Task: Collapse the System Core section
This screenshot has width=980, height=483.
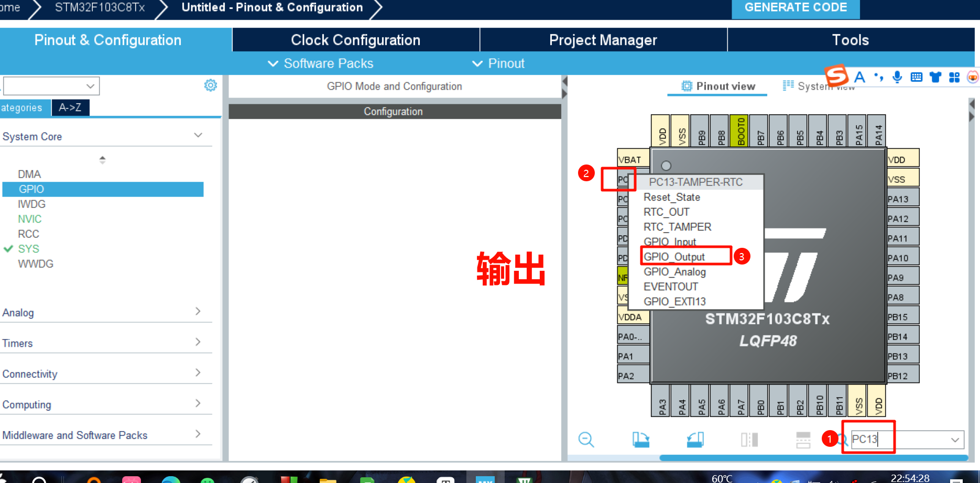Action: pos(198,135)
